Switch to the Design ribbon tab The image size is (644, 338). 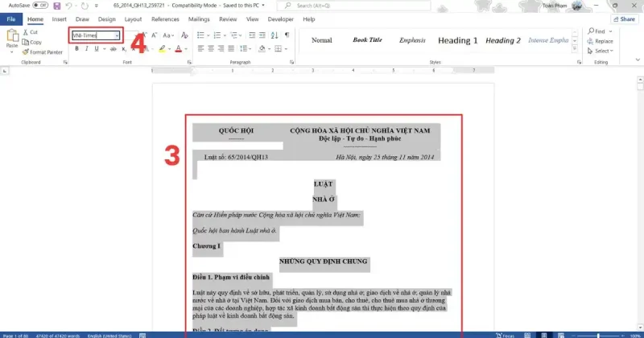point(106,19)
